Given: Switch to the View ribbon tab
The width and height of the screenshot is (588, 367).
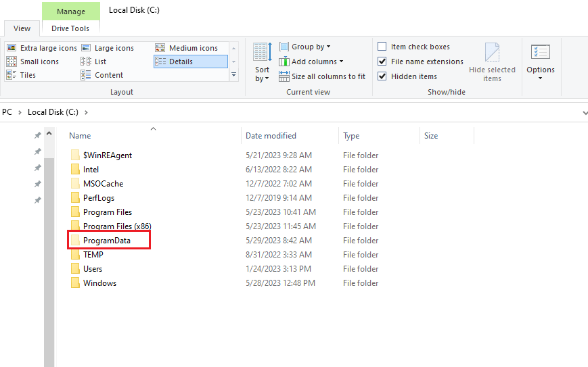Looking at the screenshot, I should click(22, 28).
